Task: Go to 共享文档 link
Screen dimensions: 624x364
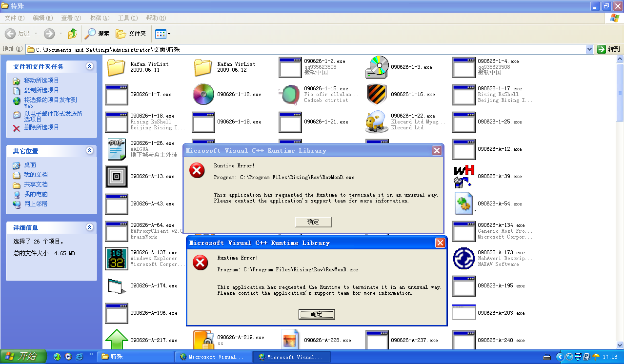Action: pos(36,184)
